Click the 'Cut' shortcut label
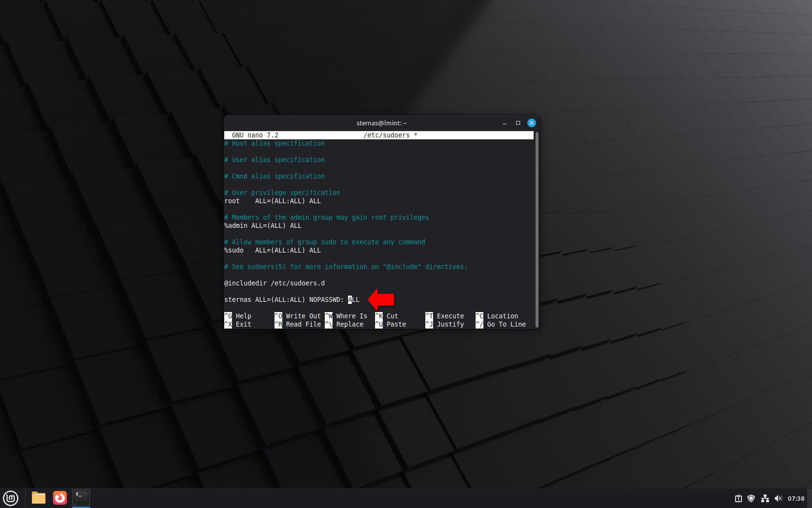The height and width of the screenshot is (508, 812). click(392, 316)
